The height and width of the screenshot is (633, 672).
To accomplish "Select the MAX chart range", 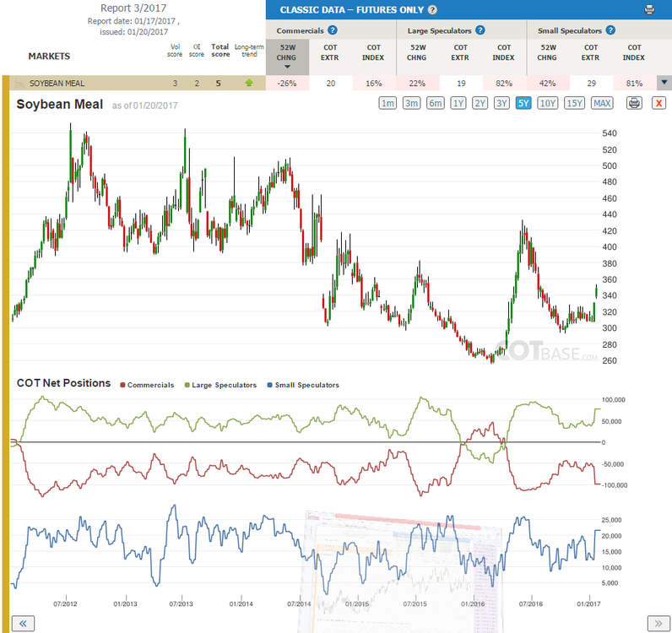I will tap(602, 103).
